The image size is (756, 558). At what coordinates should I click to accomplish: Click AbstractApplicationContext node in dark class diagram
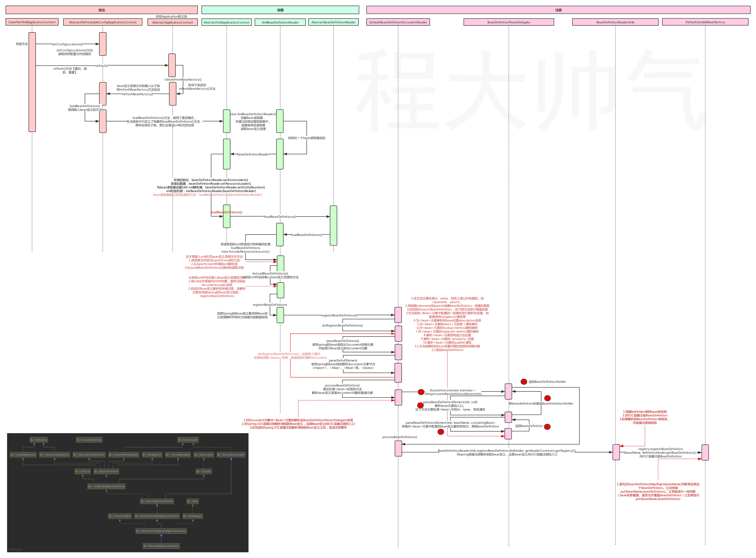click(x=157, y=501)
